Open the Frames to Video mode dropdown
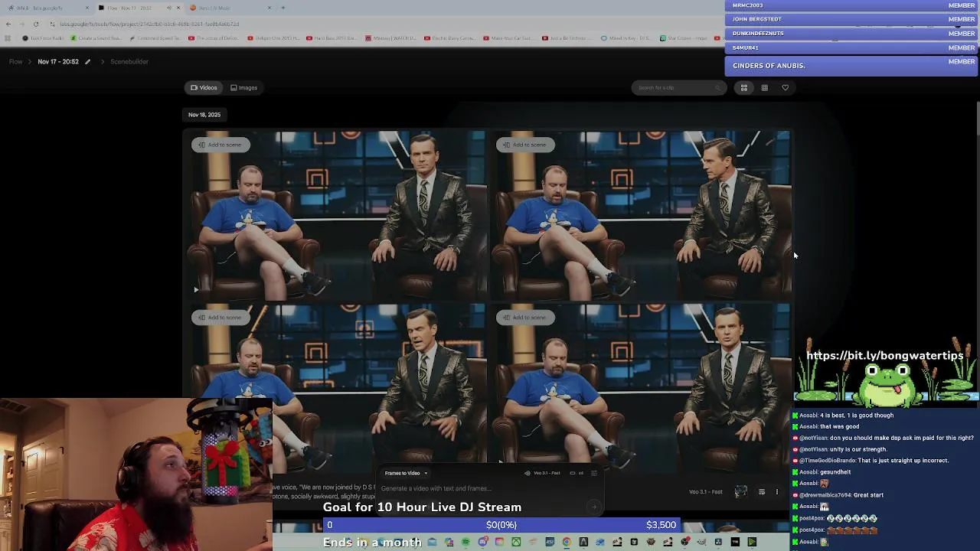The image size is (980, 551). tap(406, 473)
